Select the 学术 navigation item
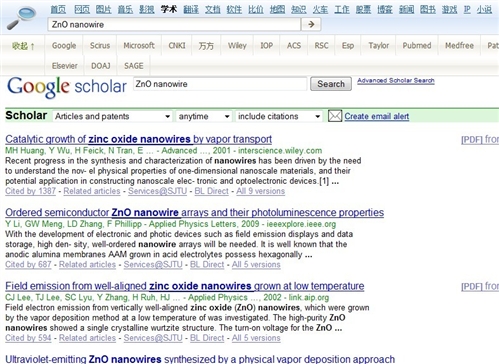499x364 pixels. (x=169, y=10)
